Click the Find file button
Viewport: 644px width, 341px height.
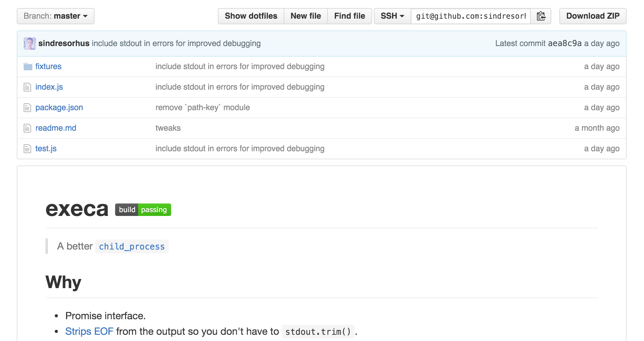pyautogui.click(x=349, y=16)
